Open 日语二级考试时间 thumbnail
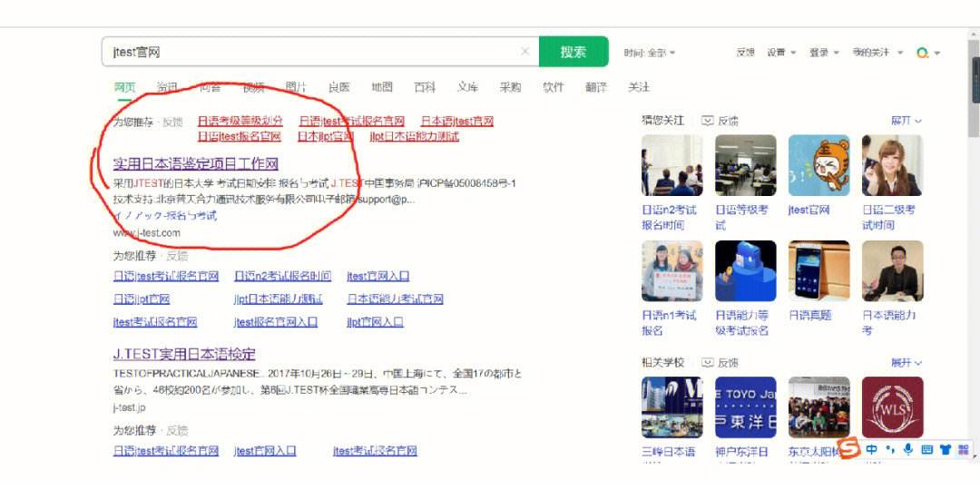Viewport: 980px width, 490px height. (893, 165)
